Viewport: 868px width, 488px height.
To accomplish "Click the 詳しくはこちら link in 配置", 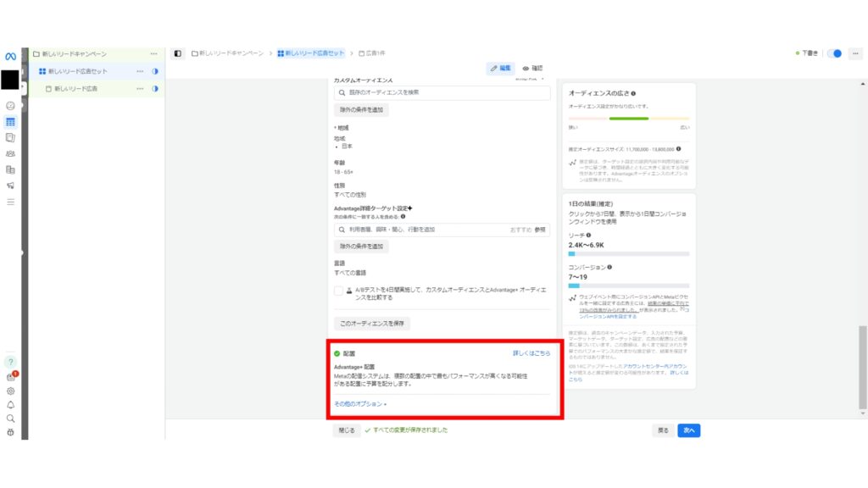I will click(531, 352).
